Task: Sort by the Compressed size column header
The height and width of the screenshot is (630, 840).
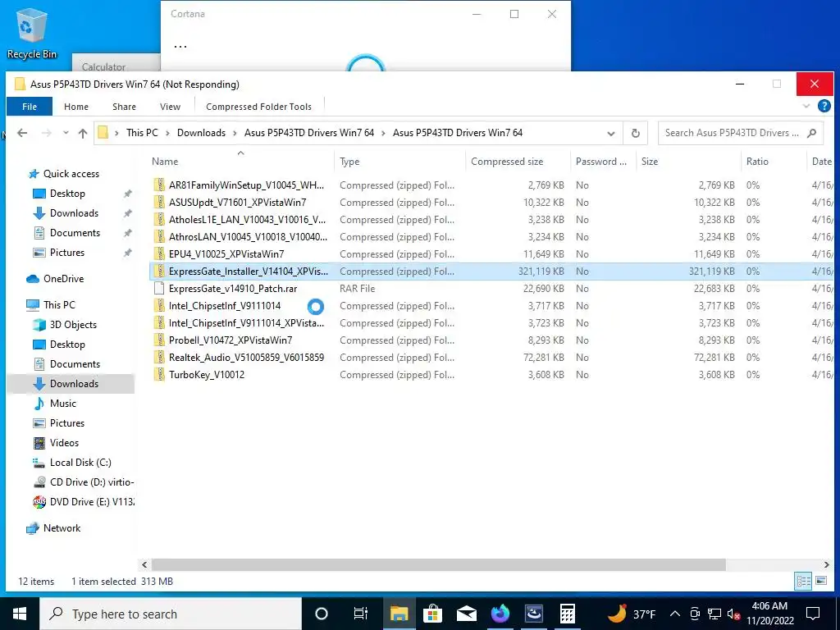Action: coord(507,162)
